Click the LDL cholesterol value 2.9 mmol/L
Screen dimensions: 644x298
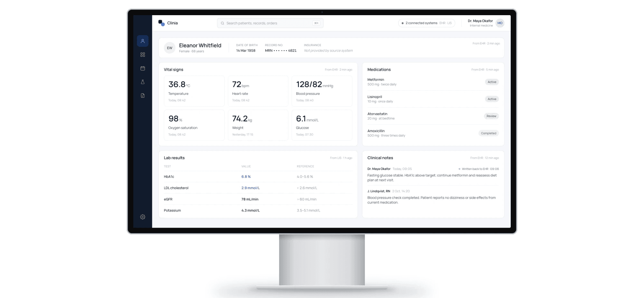point(251,188)
